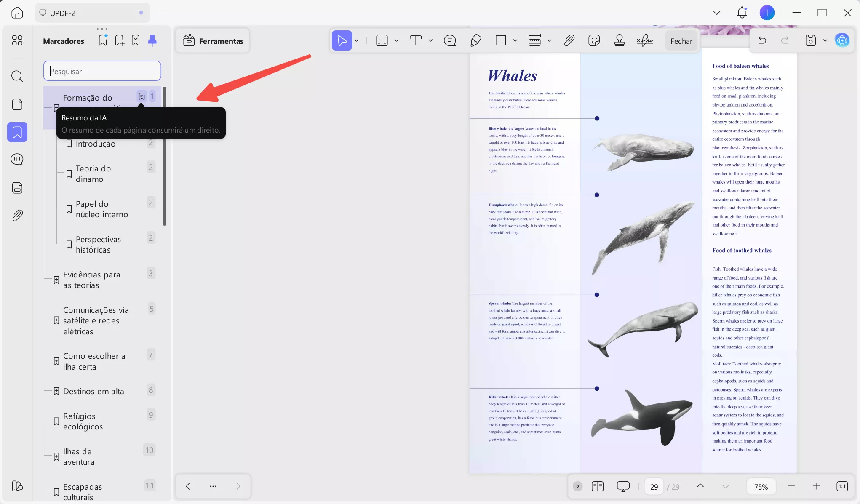860x504 pixels.
Task: Open the Introdução bookmark
Action: [96, 144]
